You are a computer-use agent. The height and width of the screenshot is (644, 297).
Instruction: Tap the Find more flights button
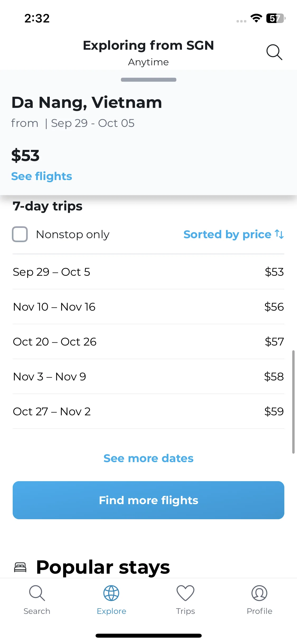[x=148, y=500]
